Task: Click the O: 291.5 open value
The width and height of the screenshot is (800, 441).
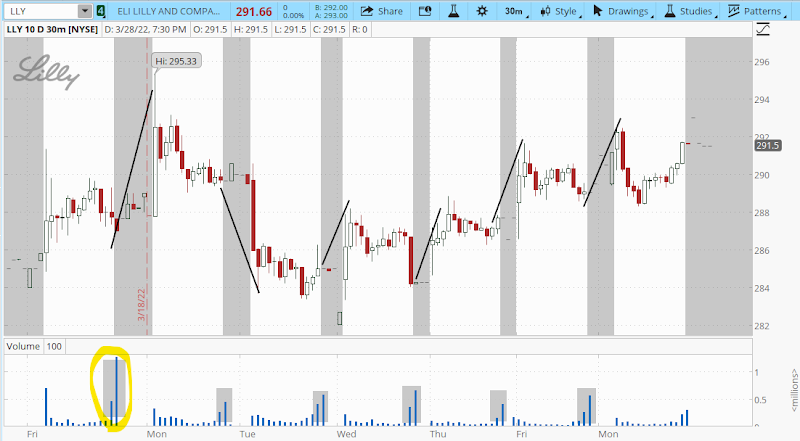Action: pos(210,30)
